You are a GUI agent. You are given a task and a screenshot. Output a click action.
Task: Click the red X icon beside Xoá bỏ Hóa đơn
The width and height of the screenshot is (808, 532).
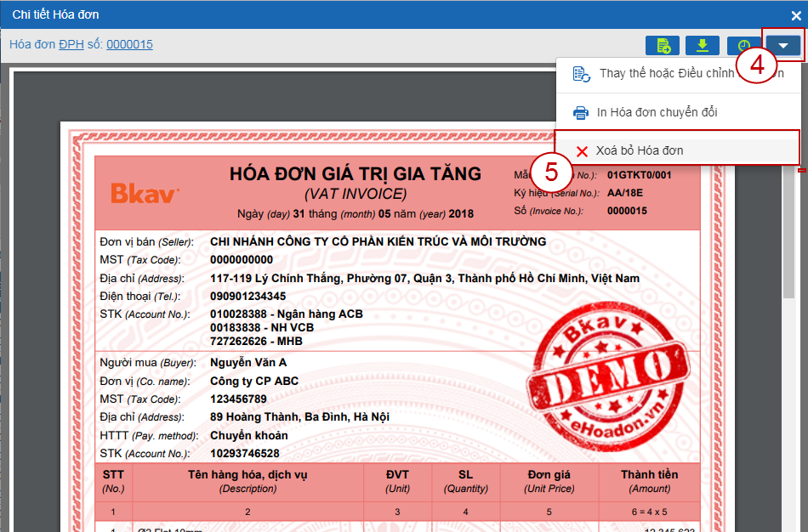tap(582, 151)
